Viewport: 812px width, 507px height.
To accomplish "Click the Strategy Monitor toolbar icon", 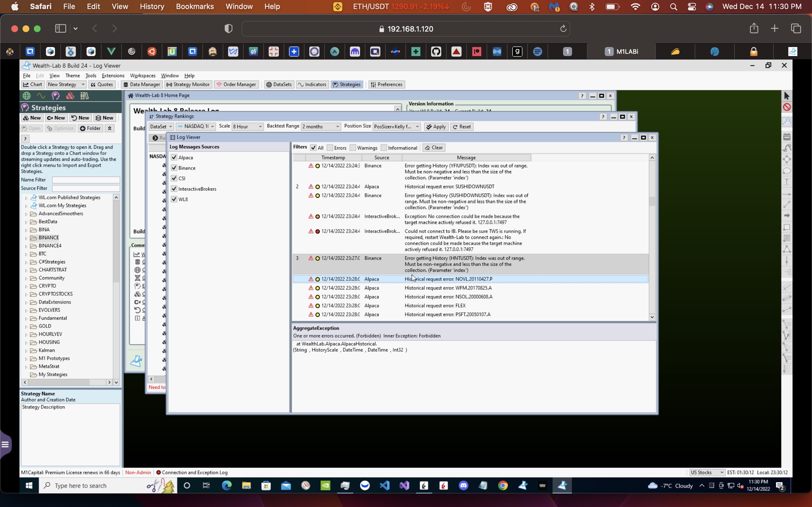I will pos(188,84).
